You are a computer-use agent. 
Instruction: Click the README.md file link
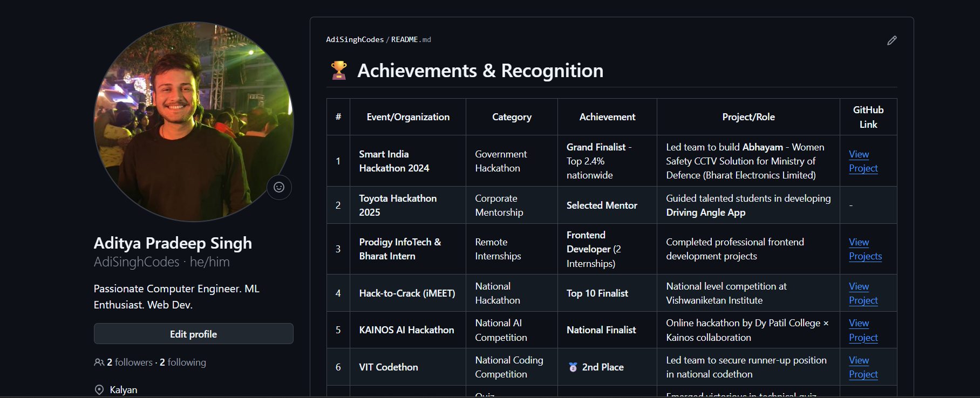pyautogui.click(x=411, y=40)
